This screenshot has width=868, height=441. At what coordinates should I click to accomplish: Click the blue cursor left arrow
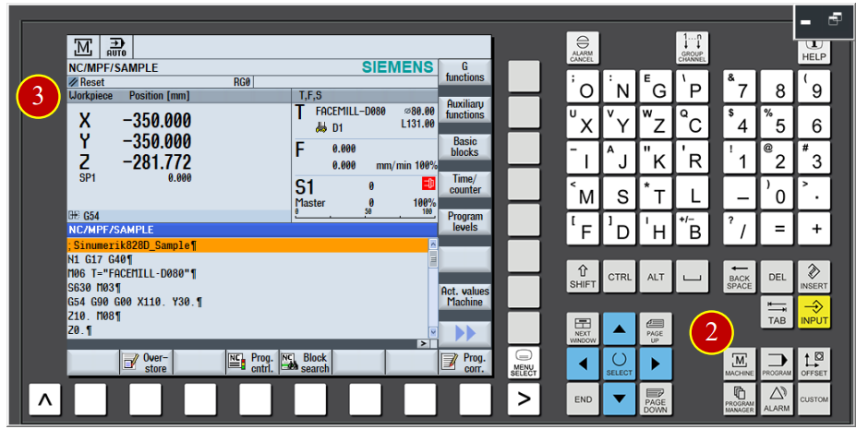tap(583, 364)
